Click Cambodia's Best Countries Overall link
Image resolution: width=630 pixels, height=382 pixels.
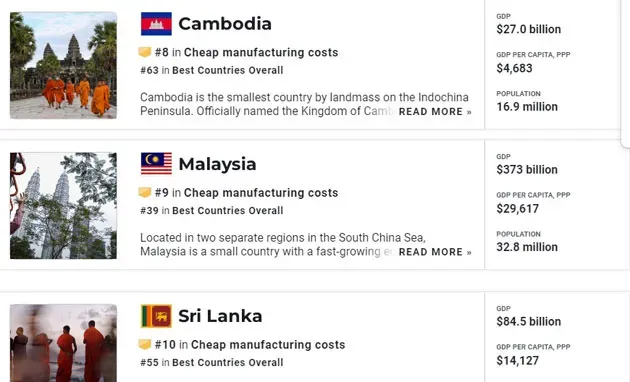pyautogui.click(x=228, y=70)
